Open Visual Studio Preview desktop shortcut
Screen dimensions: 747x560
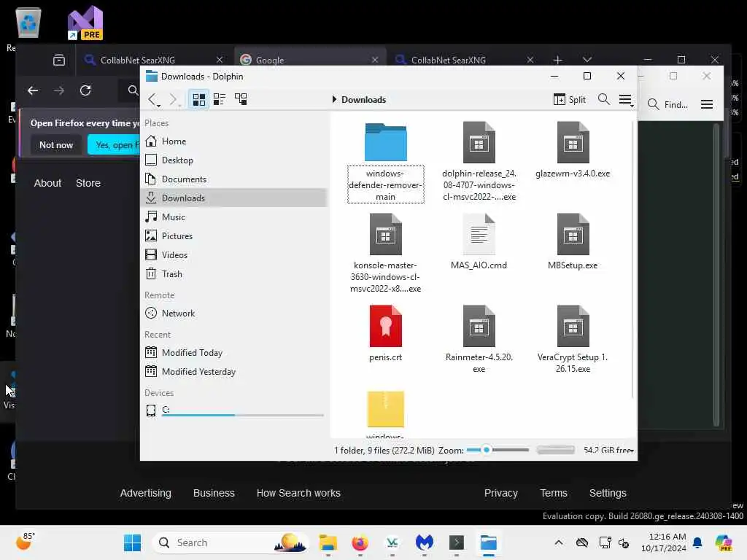(x=85, y=23)
